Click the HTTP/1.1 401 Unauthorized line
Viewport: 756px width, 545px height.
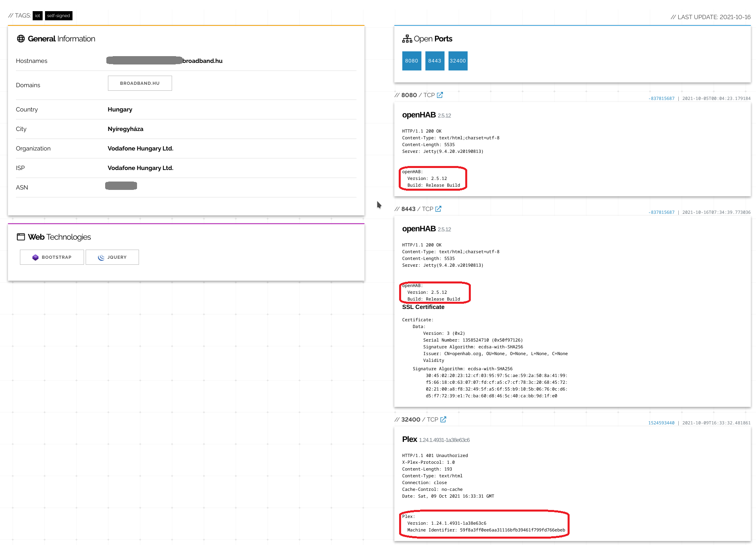pyautogui.click(x=435, y=455)
